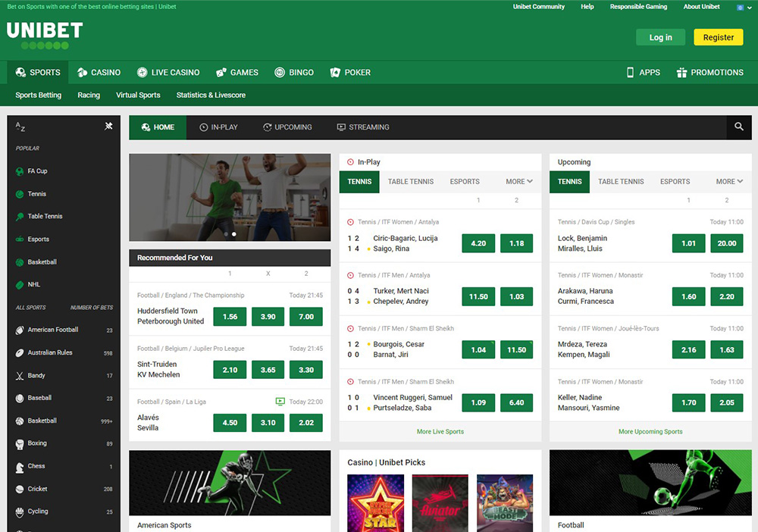The height and width of the screenshot is (532, 758).
Task: Click the FA Cup football icon
Action: 20,171
